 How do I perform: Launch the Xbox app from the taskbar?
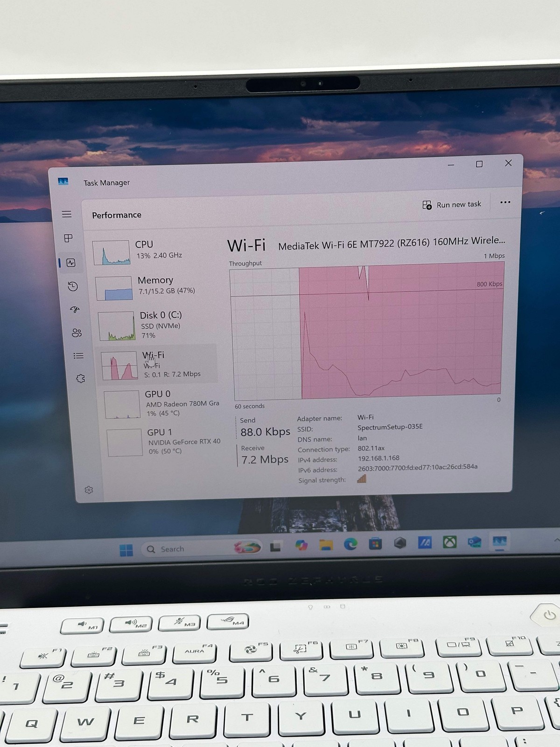point(449,542)
